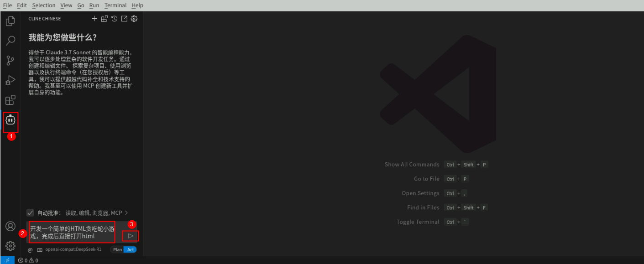Image resolution: width=644 pixels, height=264 pixels.
Task: Switch to Plan mode
Action: (x=117, y=250)
